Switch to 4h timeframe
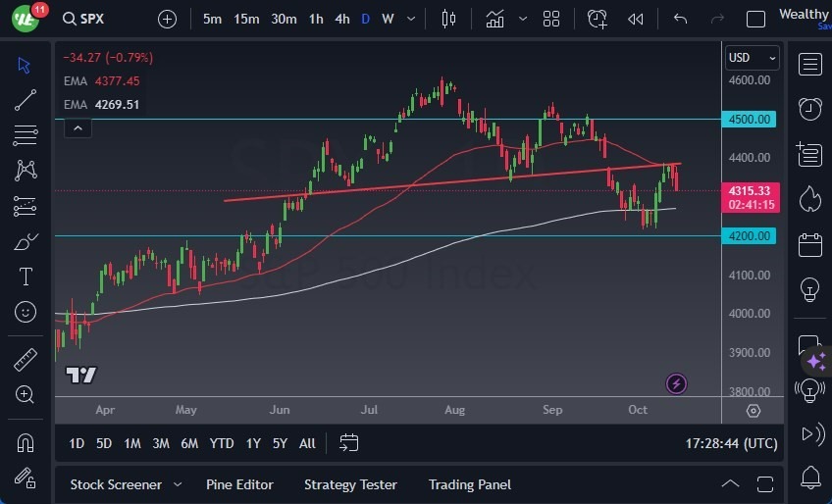 tap(342, 19)
